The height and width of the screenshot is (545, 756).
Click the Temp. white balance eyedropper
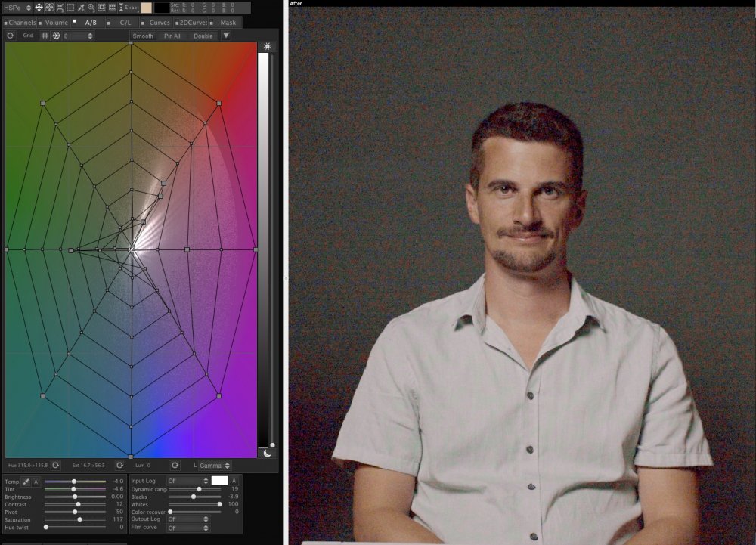(x=26, y=482)
